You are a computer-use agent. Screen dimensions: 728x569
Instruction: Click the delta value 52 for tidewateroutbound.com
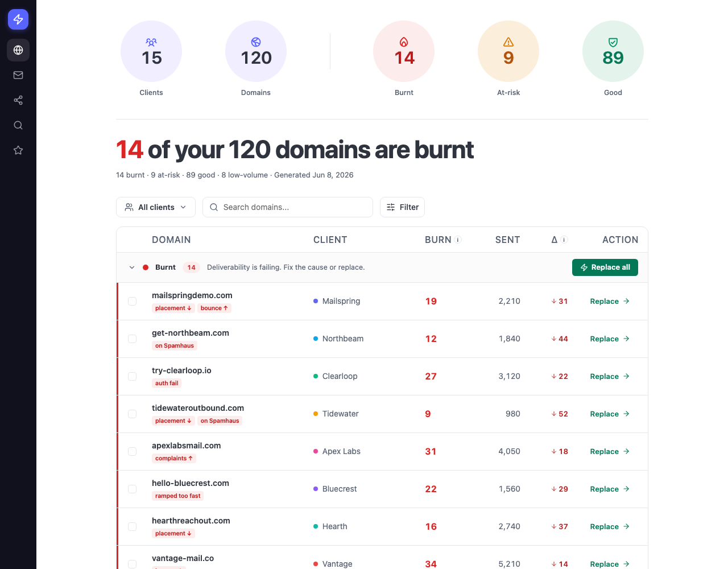click(564, 414)
